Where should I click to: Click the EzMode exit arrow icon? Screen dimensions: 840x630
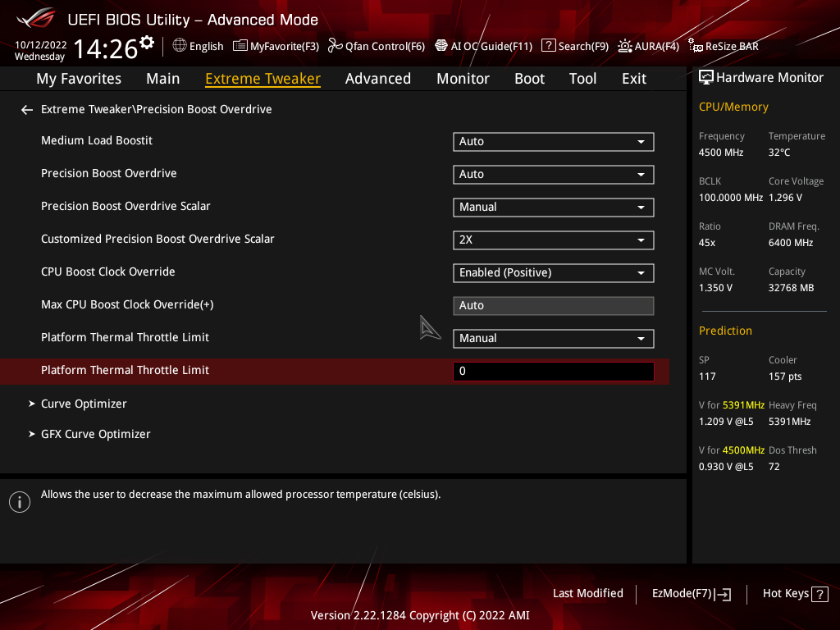(x=724, y=594)
